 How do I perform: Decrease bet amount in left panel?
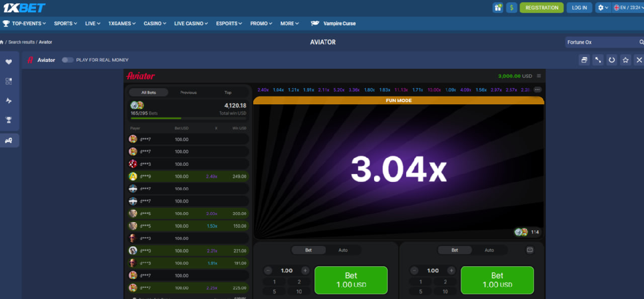click(x=268, y=271)
